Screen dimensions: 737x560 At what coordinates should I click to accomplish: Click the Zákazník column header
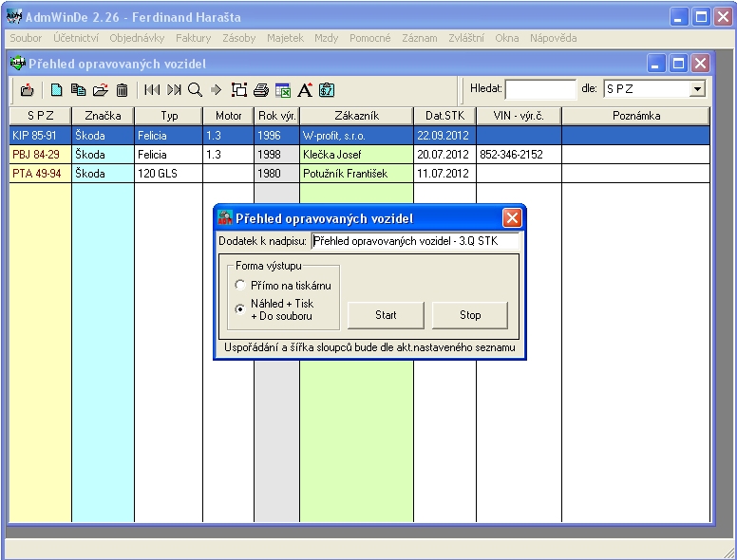pyautogui.click(x=357, y=116)
